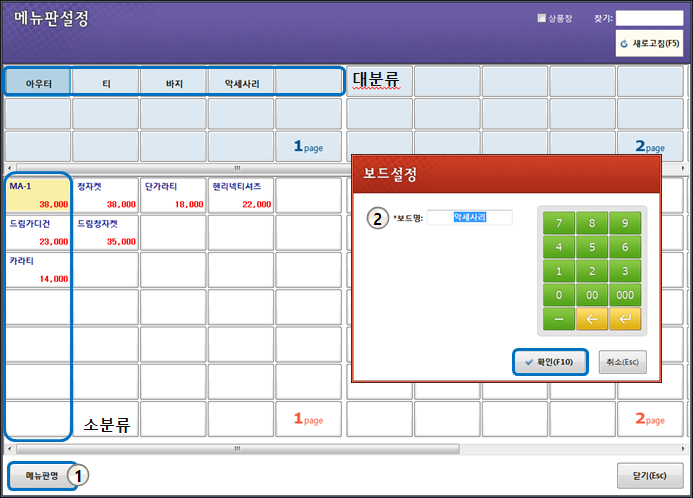
Task: Tap keypad number 4
Action: pyautogui.click(x=559, y=247)
